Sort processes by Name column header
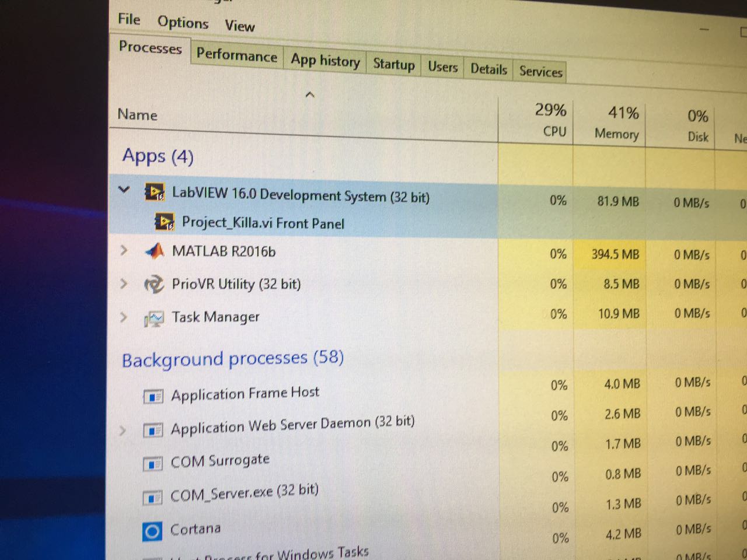Screen dimensions: 747x560 click(x=137, y=114)
